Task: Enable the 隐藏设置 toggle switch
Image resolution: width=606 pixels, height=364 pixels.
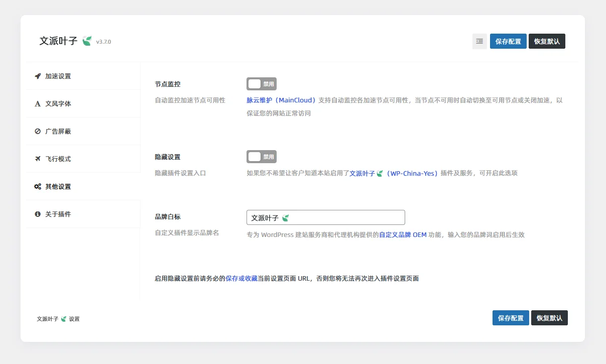Action: click(x=261, y=156)
